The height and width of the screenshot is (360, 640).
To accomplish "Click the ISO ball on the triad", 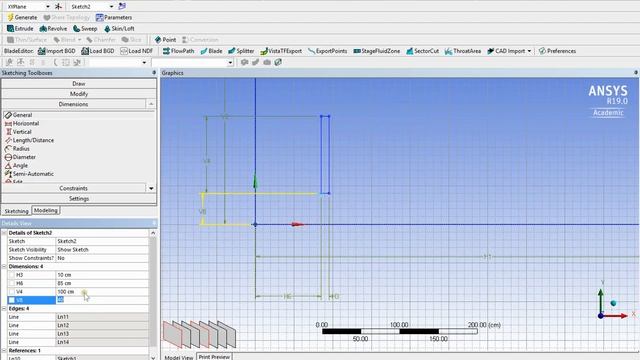I will click(x=613, y=303).
